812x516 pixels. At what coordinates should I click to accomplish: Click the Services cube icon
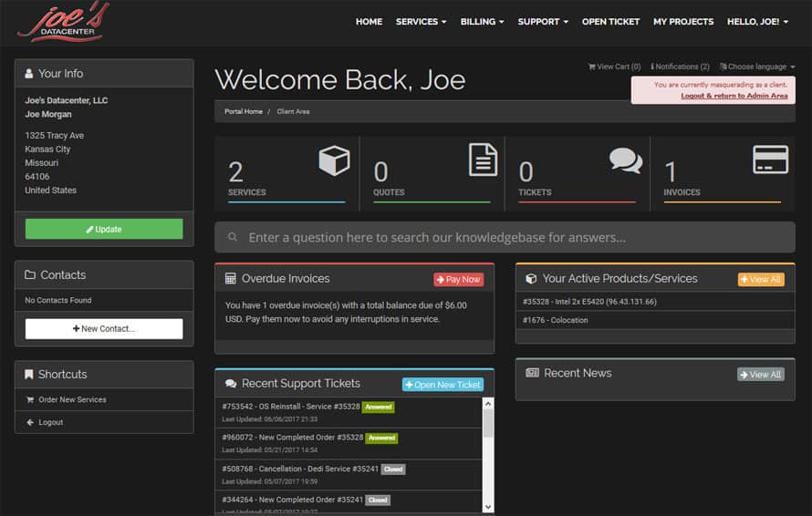(x=334, y=160)
